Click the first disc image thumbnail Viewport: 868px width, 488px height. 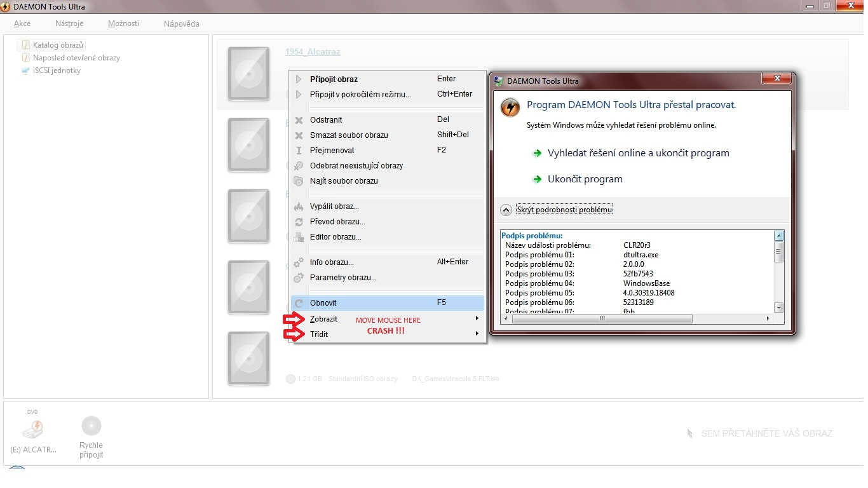(248, 74)
